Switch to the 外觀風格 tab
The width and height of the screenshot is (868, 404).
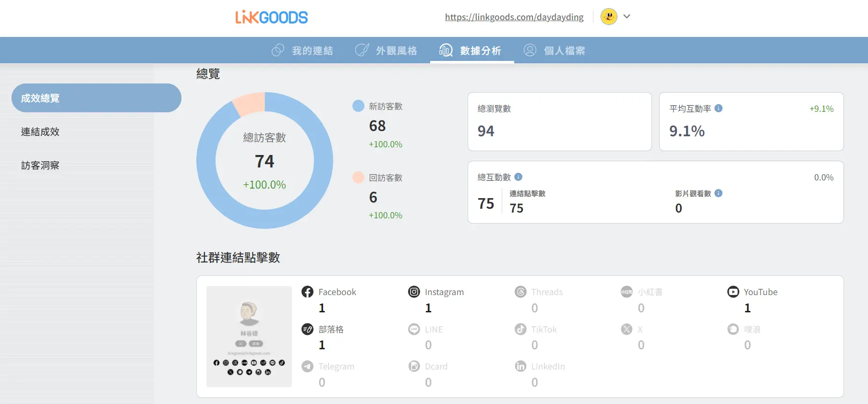click(x=386, y=50)
